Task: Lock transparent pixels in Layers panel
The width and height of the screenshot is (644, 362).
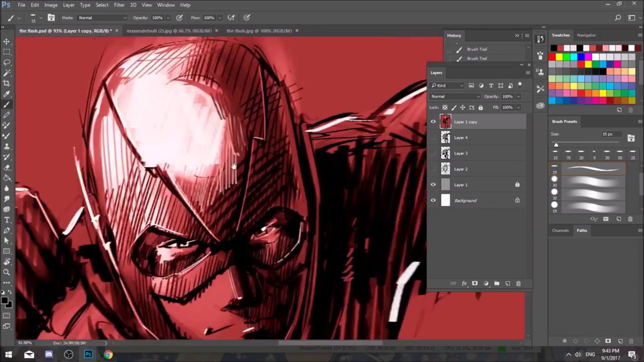Action: click(445, 107)
